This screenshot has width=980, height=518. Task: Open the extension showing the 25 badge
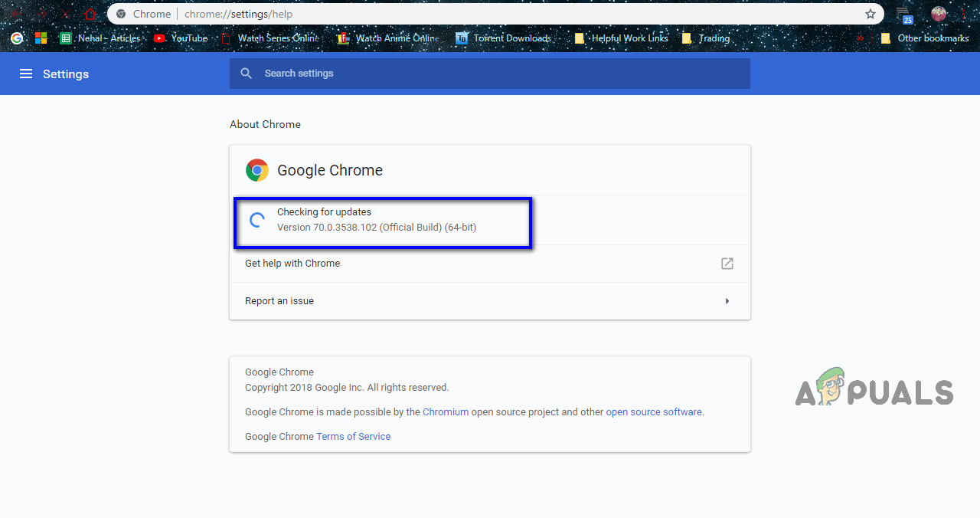coord(904,14)
